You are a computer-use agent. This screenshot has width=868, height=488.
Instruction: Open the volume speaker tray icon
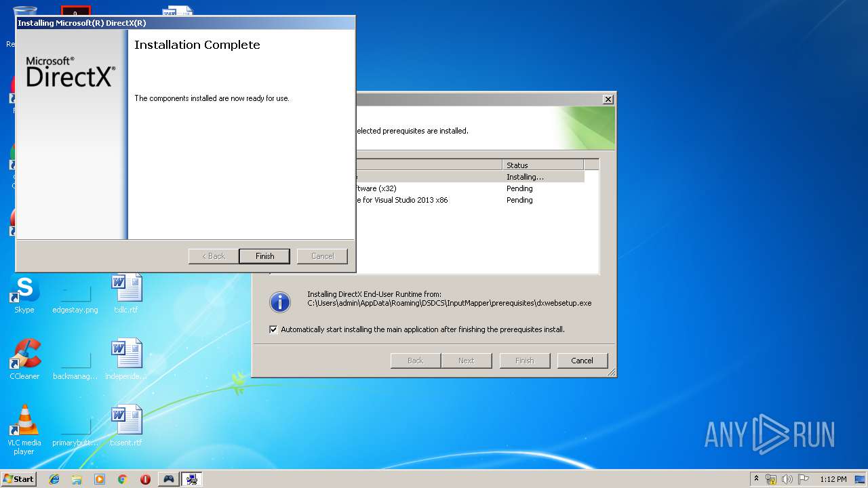(x=787, y=479)
